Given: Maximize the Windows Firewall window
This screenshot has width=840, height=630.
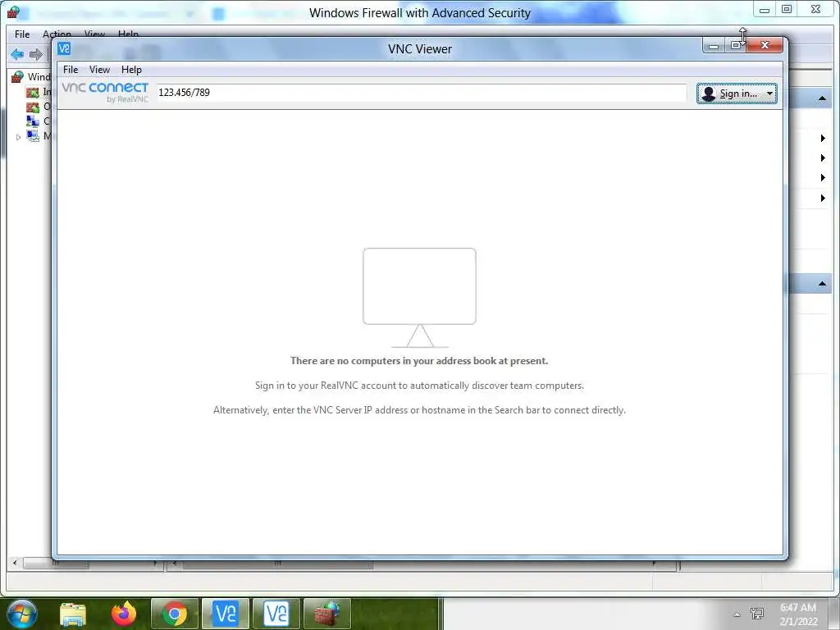Looking at the screenshot, I should 787,9.
